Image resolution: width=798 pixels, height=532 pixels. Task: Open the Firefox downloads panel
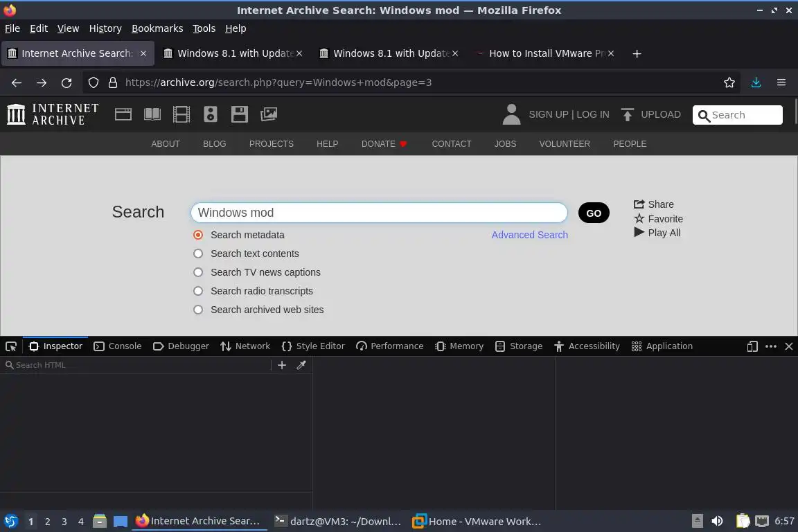[x=756, y=82]
